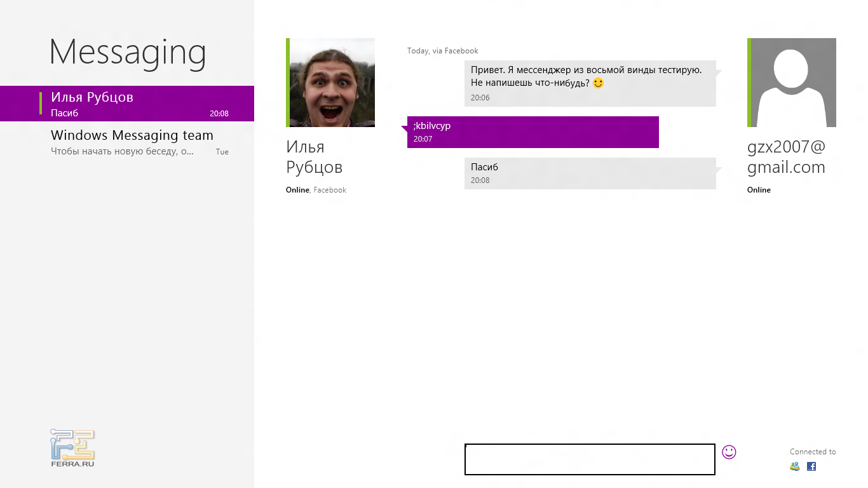Click the 20:06 timestamp in the first message
This screenshot has width=868, height=488.
(480, 98)
